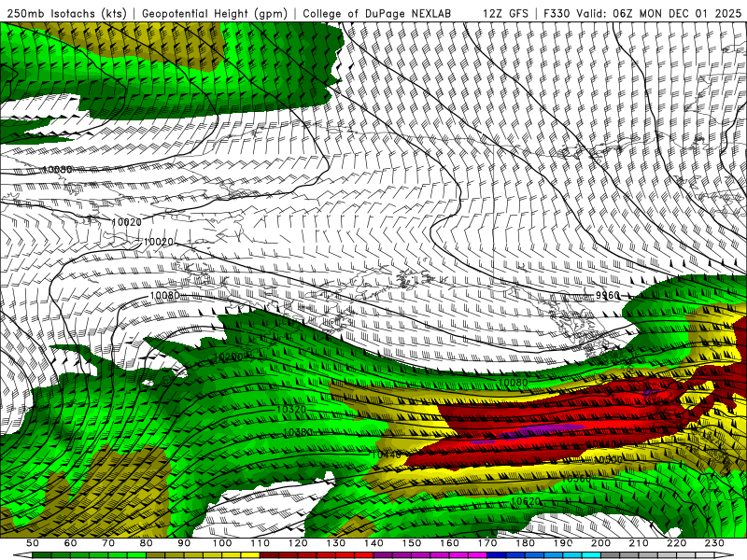Click the 50 label on the color scale
The image size is (747, 560).
pos(33,543)
